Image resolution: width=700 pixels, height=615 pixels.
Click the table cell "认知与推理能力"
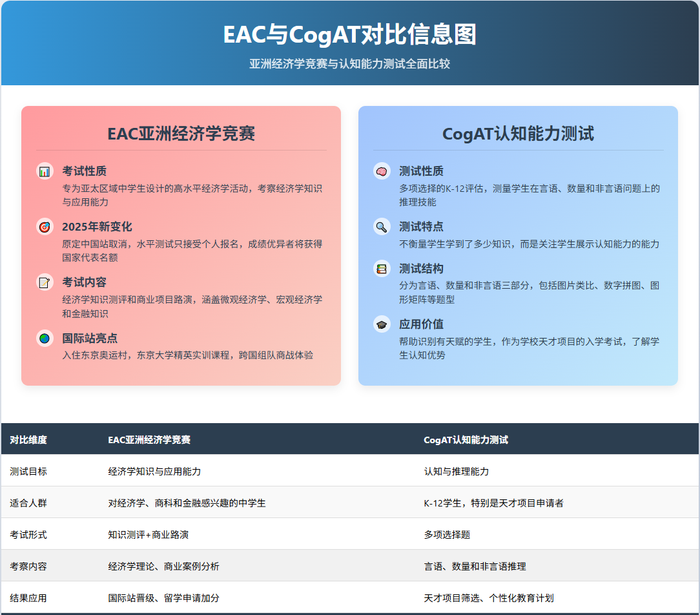(457, 472)
